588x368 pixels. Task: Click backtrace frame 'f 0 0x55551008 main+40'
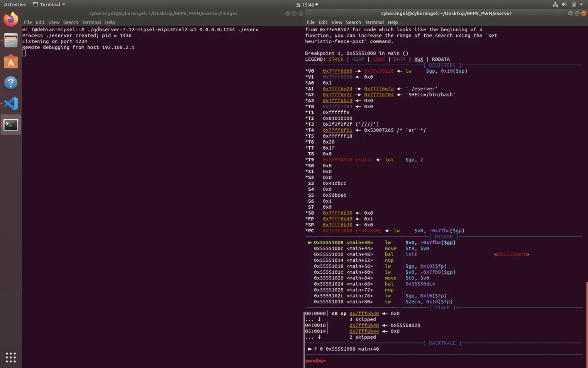pos(346,349)
